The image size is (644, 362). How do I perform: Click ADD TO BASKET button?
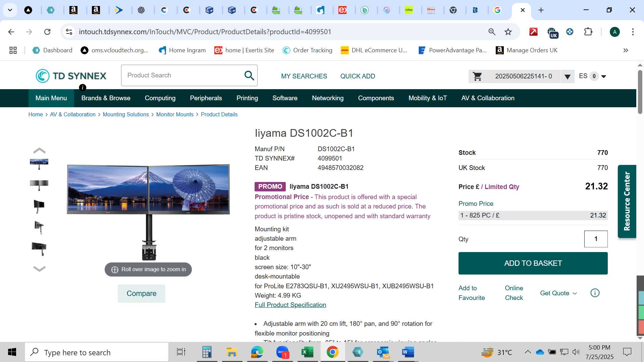point(533,263)
